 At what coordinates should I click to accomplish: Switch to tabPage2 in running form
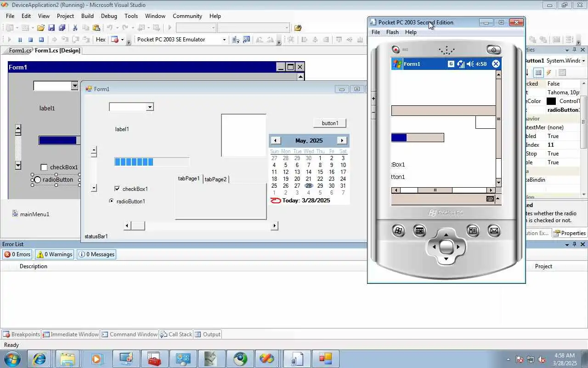click(215, 179)
